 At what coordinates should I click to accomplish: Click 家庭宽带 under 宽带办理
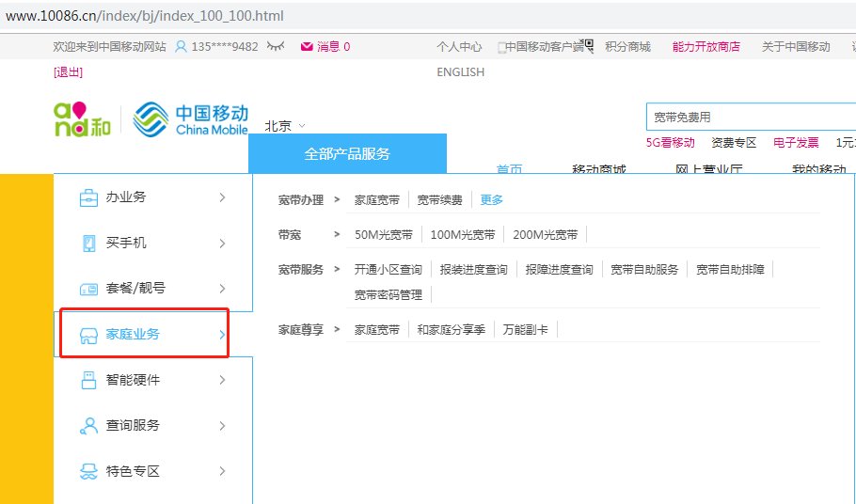(377, 200)
